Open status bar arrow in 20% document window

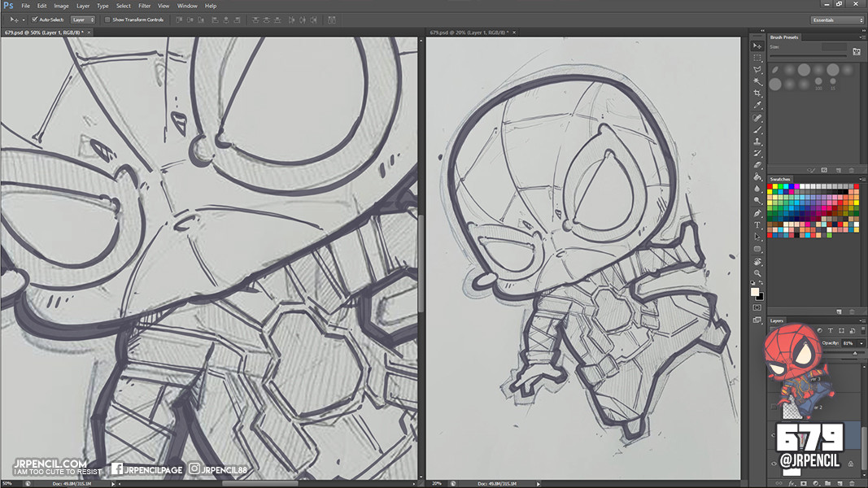pyautogui.click(x=538, y=484)
